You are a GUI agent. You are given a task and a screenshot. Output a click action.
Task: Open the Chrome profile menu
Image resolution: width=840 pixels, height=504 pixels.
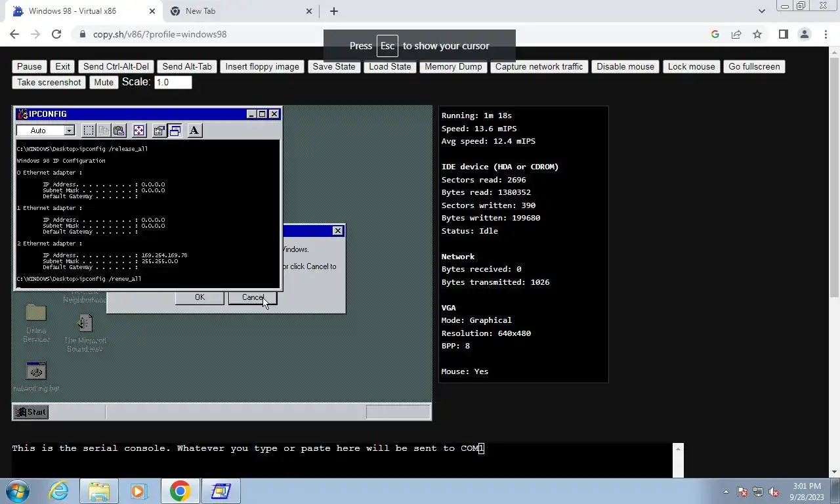tap(805, 34)
